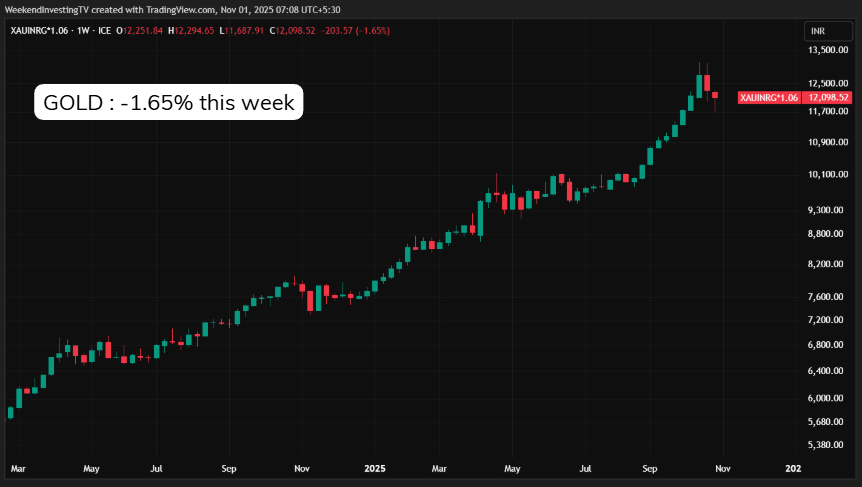Click the last Nov label on time axis
Image resolution: width=862 pixels, height=487 pixels.
point(724,467)
